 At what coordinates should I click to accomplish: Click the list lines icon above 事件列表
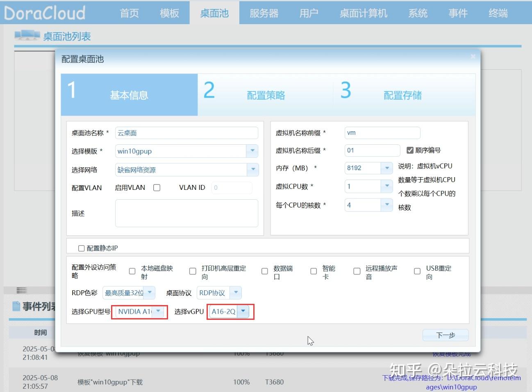tap(21, 290)
